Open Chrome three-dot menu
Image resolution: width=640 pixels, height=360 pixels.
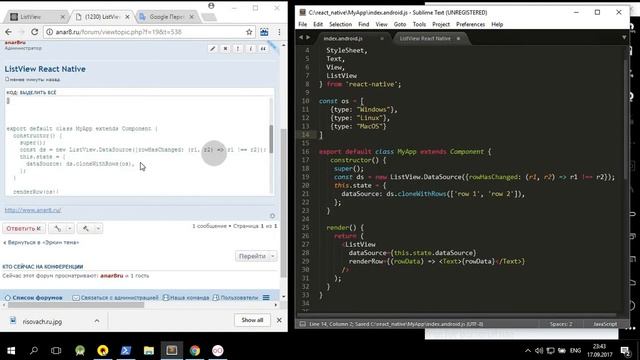point(279,32)
